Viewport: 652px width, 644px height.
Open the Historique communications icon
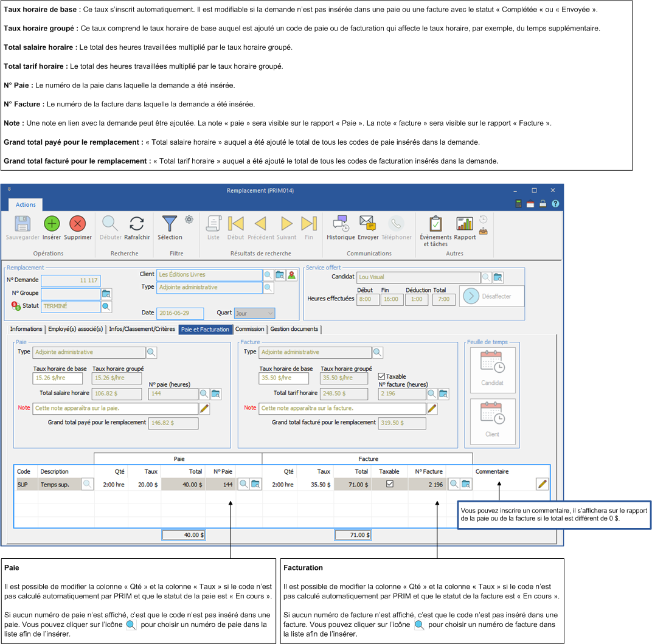click(341, 224)
